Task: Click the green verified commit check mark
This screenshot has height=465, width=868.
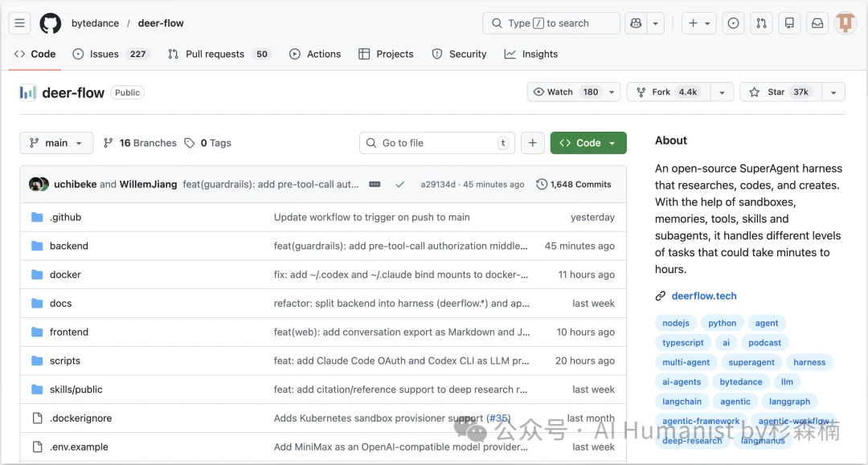Action: (x=400, y=184)
